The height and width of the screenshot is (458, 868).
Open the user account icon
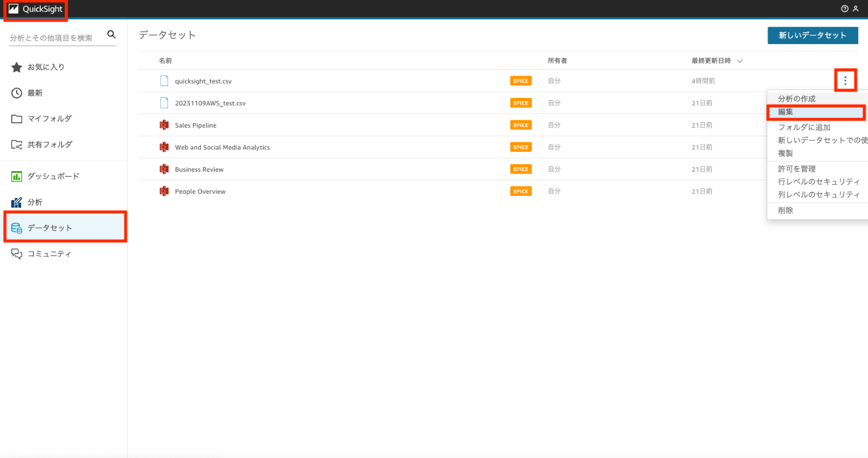pos(856,9)
